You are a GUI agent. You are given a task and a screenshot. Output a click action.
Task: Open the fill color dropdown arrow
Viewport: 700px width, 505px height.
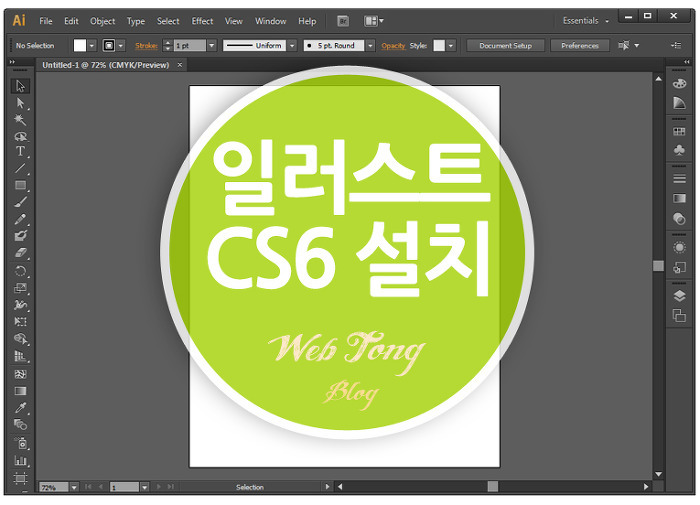[92, 46]
